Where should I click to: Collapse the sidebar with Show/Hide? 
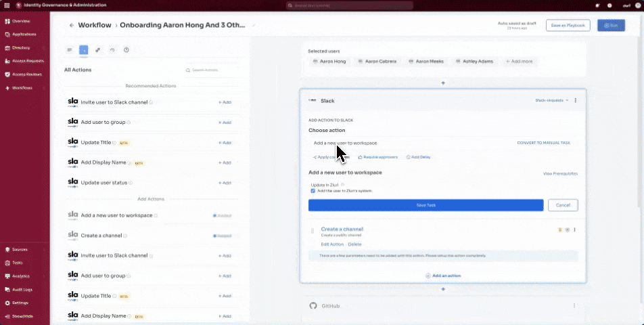pyautogui.click(x=19, y=316)
